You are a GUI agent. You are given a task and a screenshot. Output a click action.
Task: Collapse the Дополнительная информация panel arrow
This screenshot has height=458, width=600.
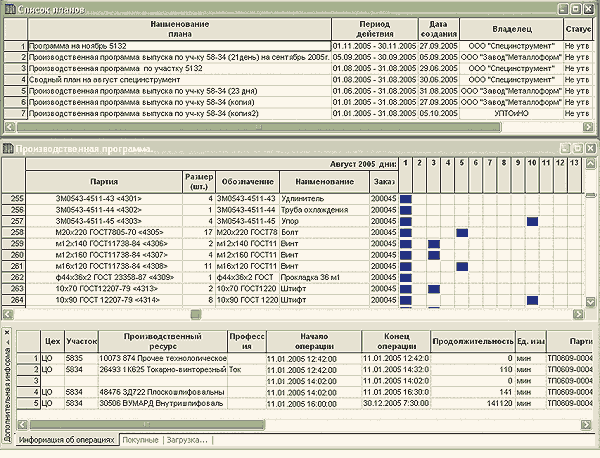pos(7,342)
